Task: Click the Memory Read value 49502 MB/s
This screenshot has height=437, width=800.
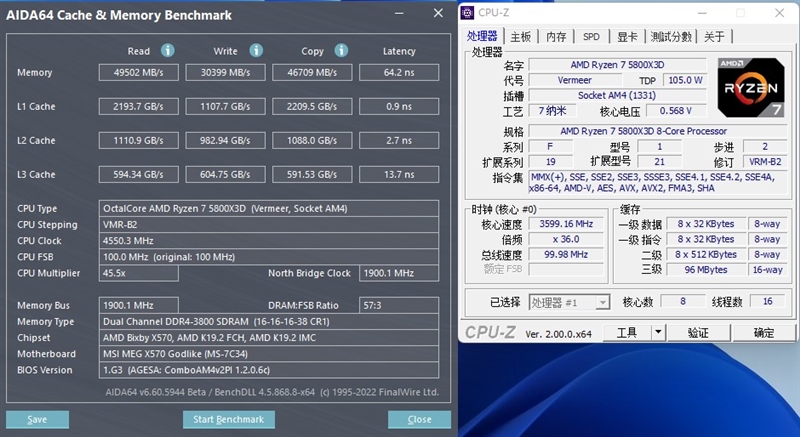Action: point(139,72)
